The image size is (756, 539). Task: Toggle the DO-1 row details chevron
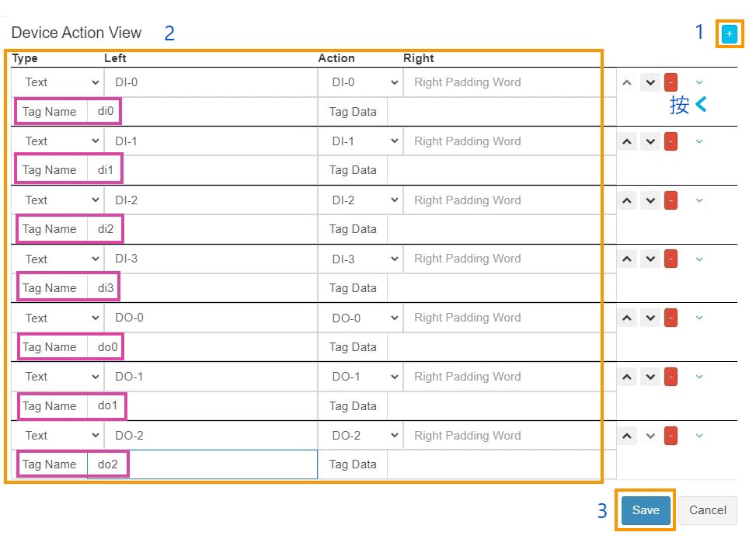pyautogui.click(x=699, y=377)
